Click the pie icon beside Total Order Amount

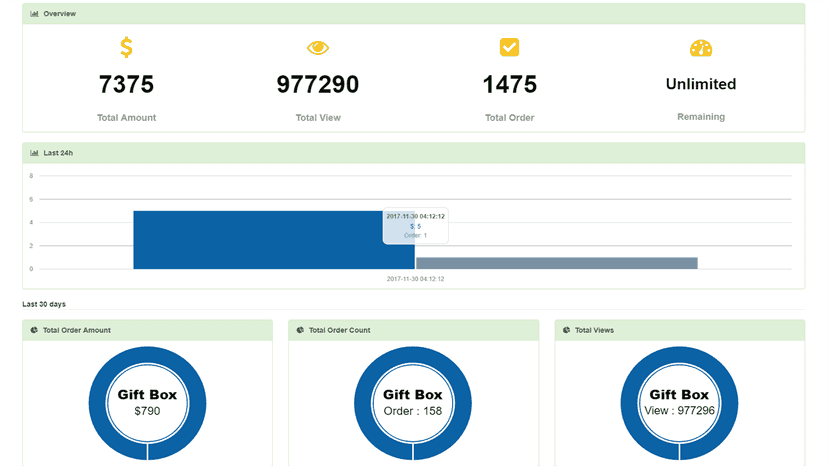tap(34, 330)
